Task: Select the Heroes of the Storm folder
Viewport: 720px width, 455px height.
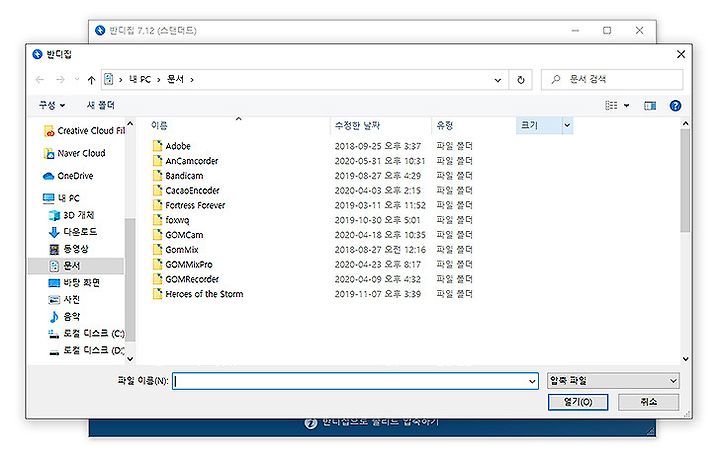Action: coord(198,294)
